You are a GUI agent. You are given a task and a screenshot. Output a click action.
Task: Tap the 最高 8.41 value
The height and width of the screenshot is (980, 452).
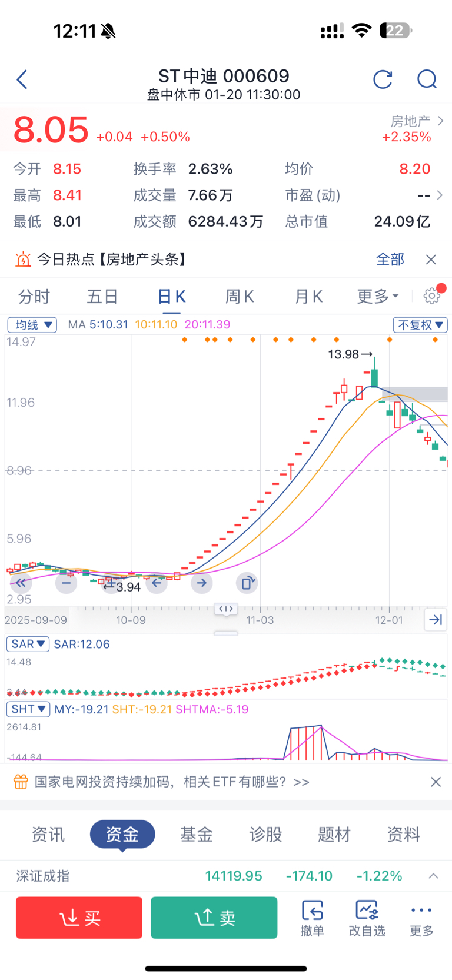click(x=67, y=195)
